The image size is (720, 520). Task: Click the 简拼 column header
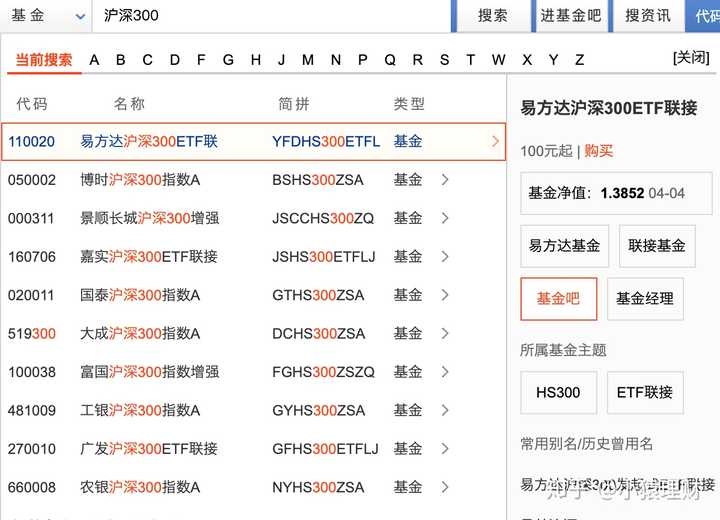tap(294, 104)
